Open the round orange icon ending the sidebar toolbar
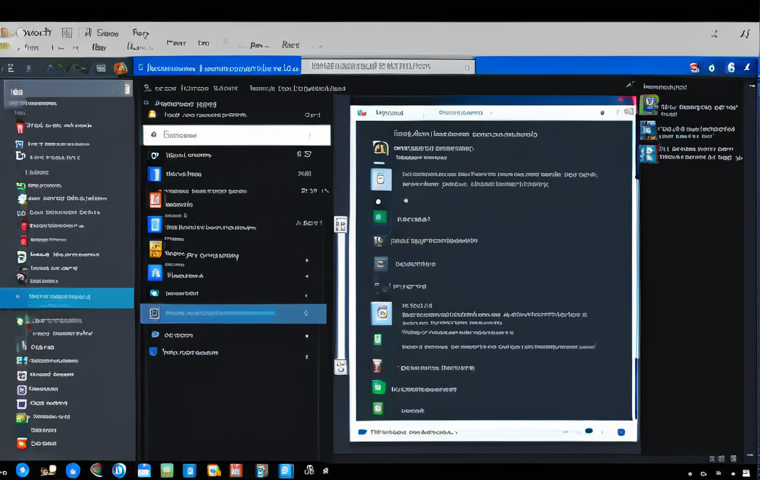Image resolution: width=760 pixels, height=480 pixels. point(120,68)
